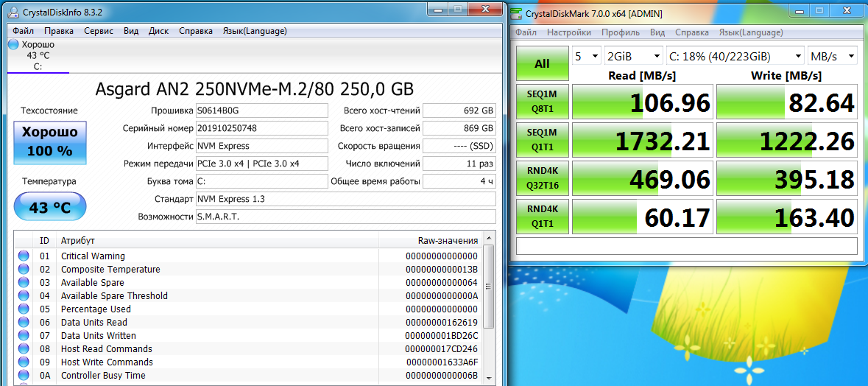This screenshot has width=868, height=386.
Task: Open Диск menu in CrystalDiskInfo
Action: tap(159, 31)
